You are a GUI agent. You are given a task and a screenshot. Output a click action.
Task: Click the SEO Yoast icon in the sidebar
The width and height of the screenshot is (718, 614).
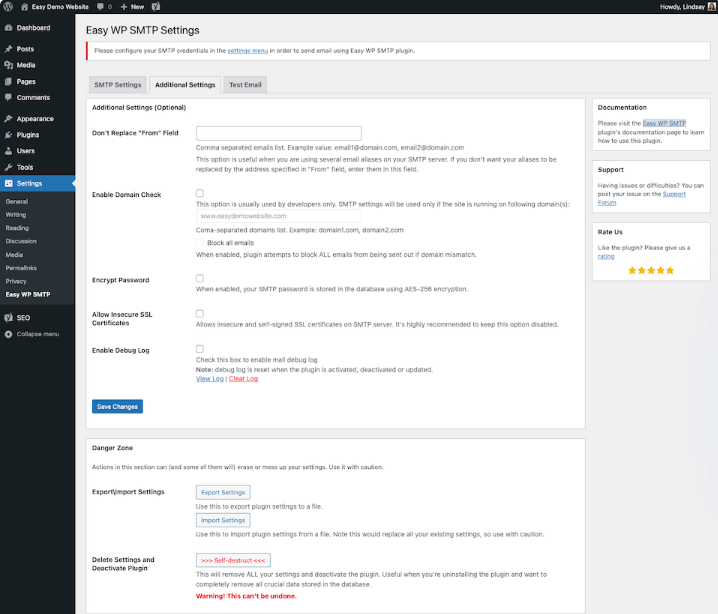8,317
